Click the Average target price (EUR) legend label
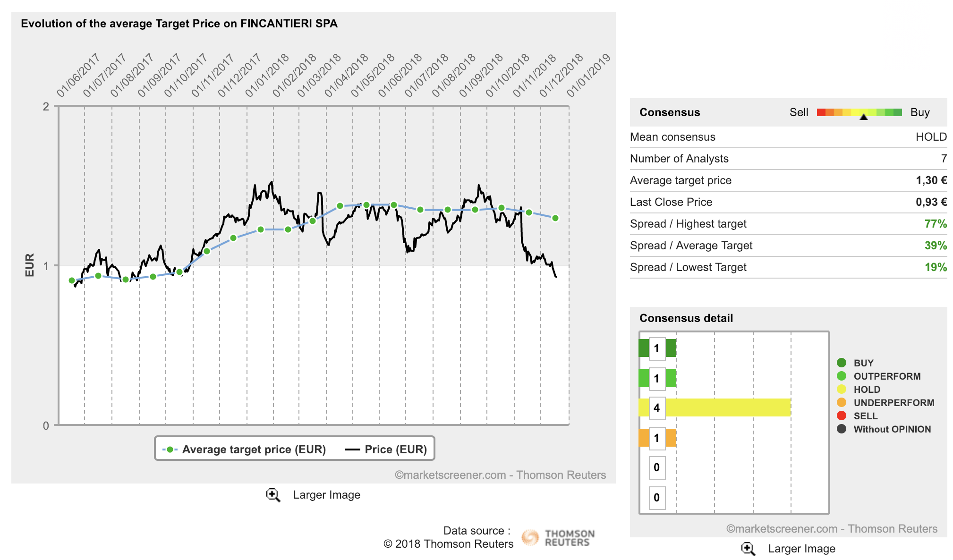Viewport: 953px width, 560px height. pyautogui.click(x=254, y=450)
